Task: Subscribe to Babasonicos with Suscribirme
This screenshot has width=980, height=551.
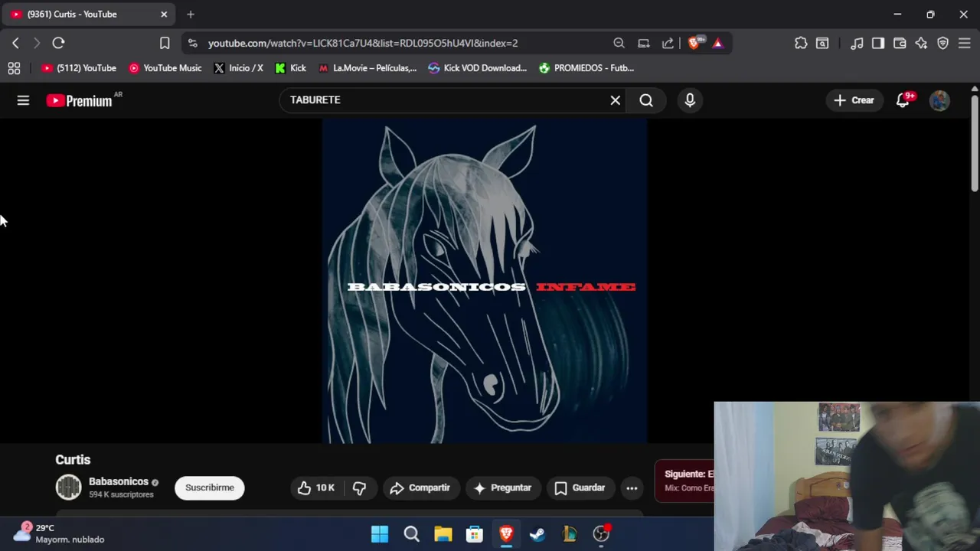Action: click(209, 487)
